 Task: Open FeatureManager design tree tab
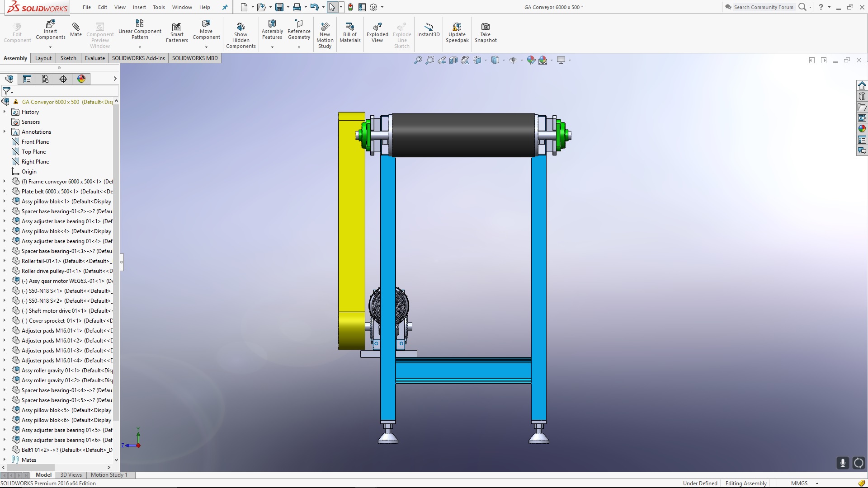(x=9, y=79)
